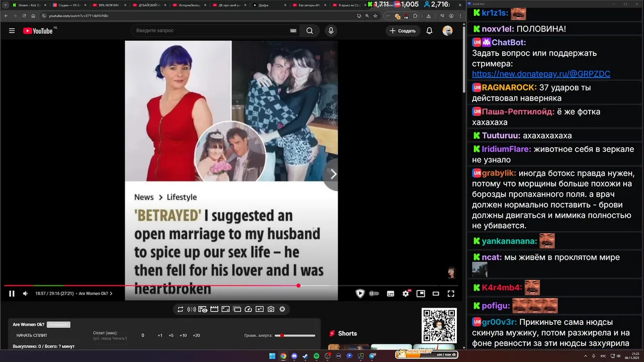The image size is (644, 362).
Task: Click НАЧАТЬ СПЛИТ button
Action: click(x=32, y=335)
